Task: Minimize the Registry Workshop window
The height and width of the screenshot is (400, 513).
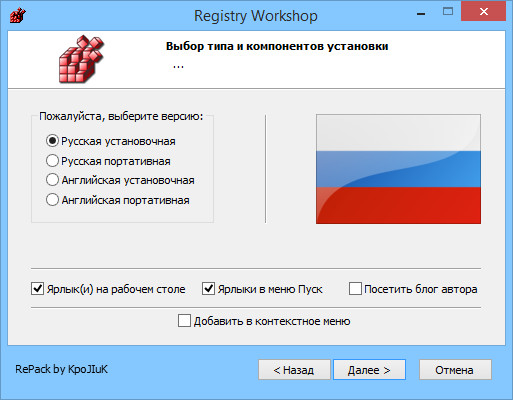Action: (x=421, y=14)
